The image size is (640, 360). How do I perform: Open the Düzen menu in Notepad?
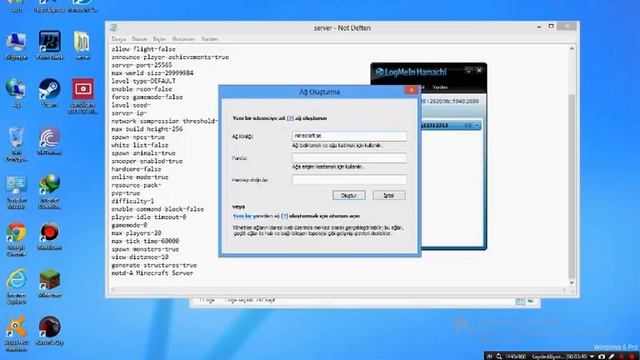tap(139, 39)
